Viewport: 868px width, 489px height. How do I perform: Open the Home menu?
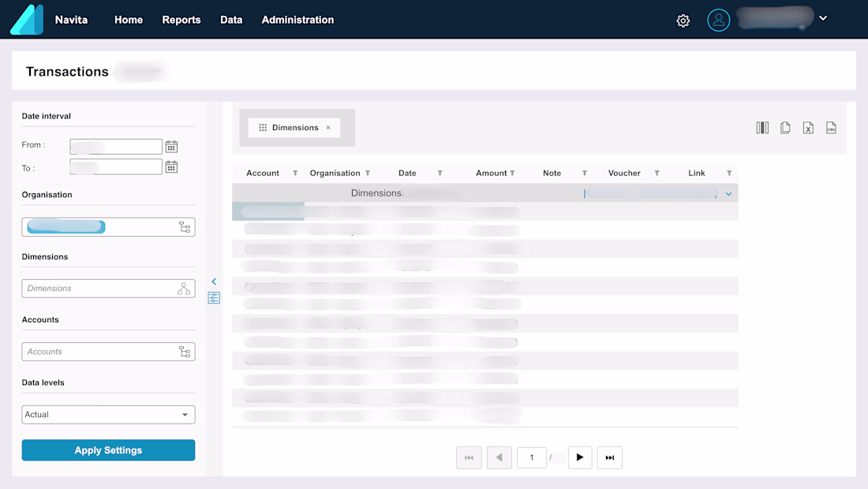click(129, 20)
